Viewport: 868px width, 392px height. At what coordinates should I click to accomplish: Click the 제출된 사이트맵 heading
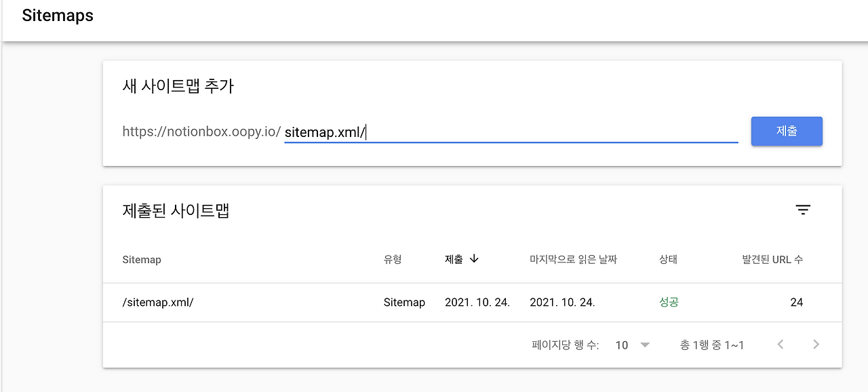coord(176,211)
